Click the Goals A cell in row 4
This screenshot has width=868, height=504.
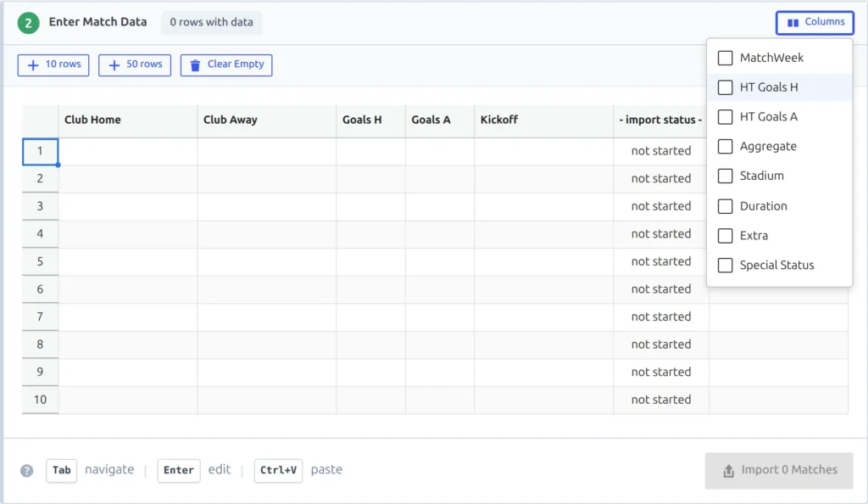[440, 234]
